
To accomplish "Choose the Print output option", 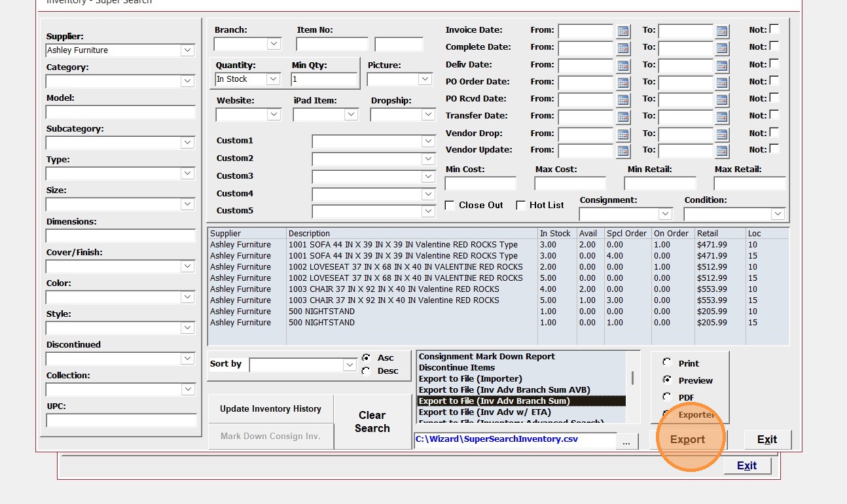I will [x=667, y=362].
